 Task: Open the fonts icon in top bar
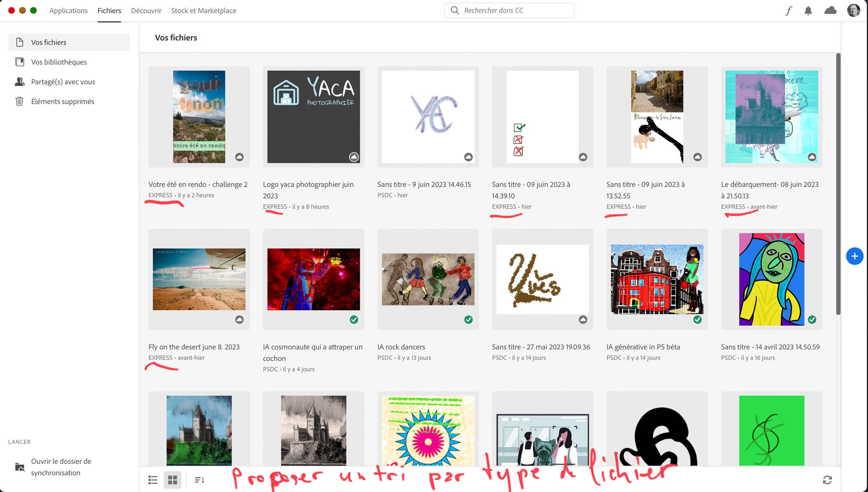tap(788, 11)
